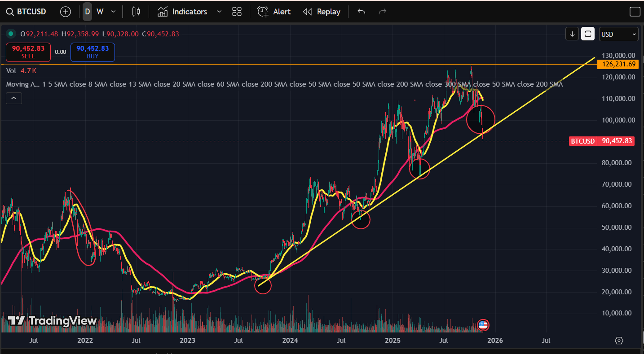
Task: Click the 2022 label on time axis
Action: (x=85, y=341)
